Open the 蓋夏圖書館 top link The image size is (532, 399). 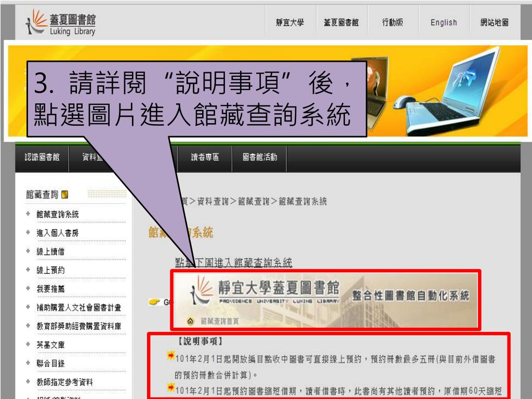[x=341, y=22]
